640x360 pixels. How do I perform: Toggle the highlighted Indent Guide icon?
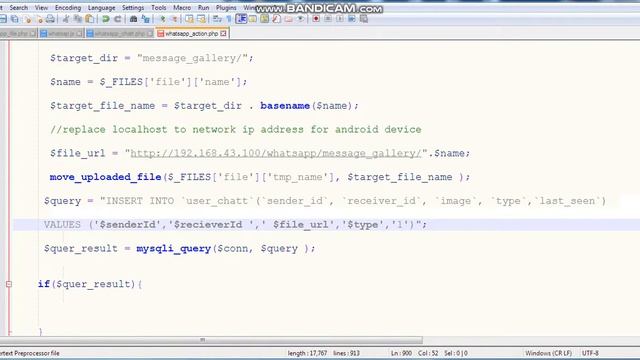click(241, 18)
